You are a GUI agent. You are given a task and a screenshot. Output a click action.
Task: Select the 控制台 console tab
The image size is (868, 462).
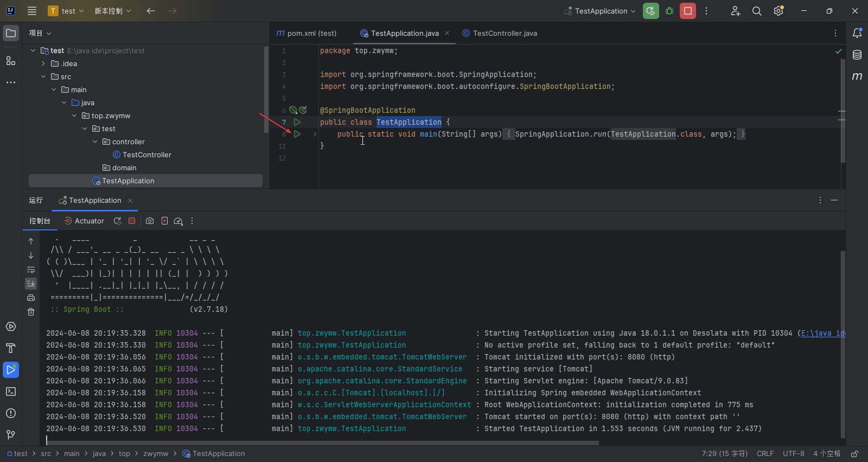[40, 221]
